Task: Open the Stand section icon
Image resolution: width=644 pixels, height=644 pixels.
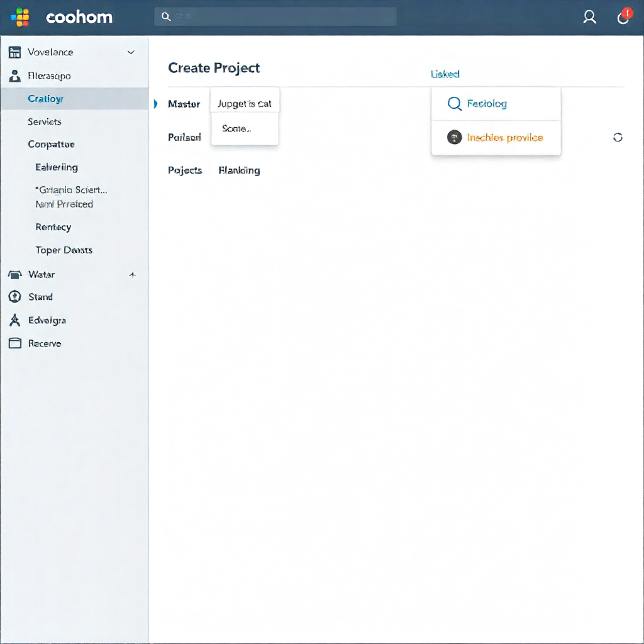Action: 14,297
